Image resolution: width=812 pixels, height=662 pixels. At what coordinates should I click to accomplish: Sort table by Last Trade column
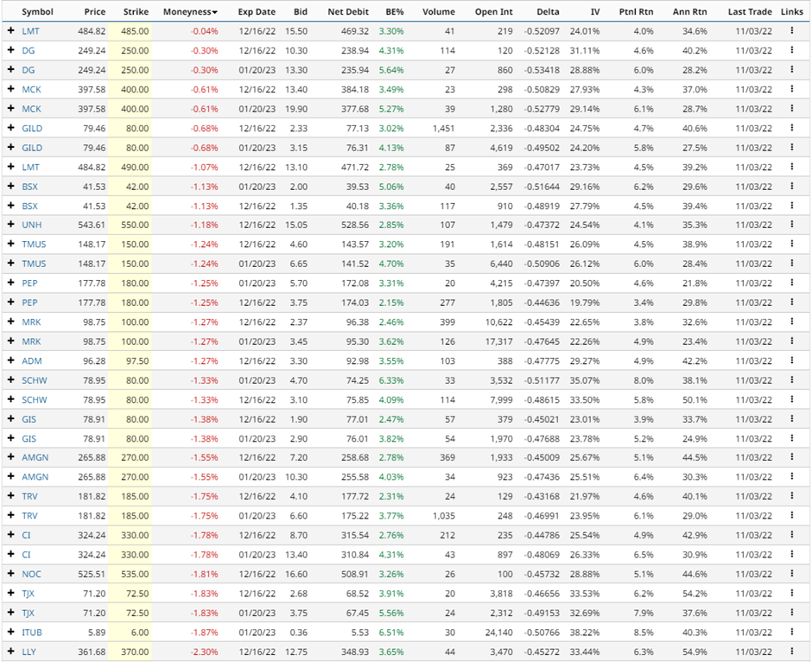[x=750, y=11]
